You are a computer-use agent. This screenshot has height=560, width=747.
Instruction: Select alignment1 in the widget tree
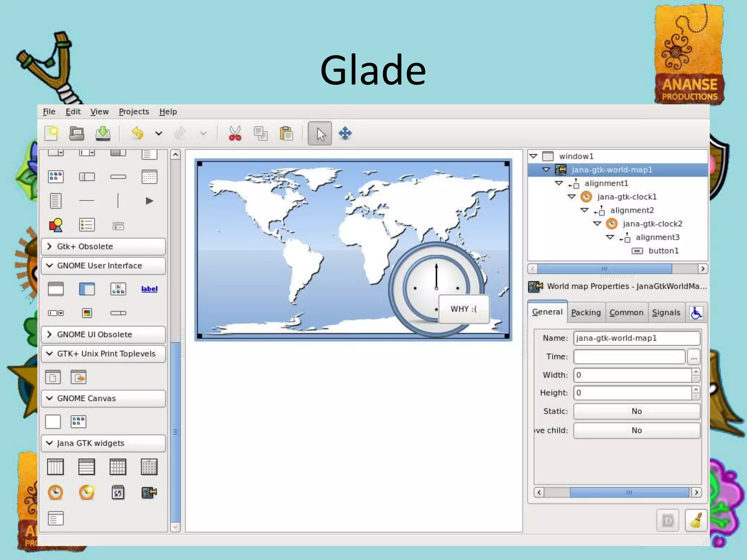click(x=606, y=183)
